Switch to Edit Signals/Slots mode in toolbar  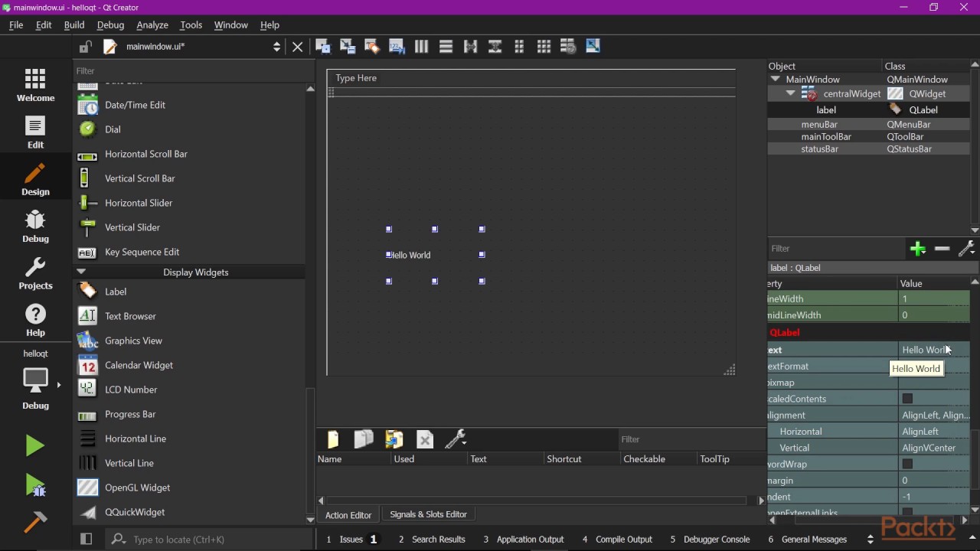[x=348, y=47]
